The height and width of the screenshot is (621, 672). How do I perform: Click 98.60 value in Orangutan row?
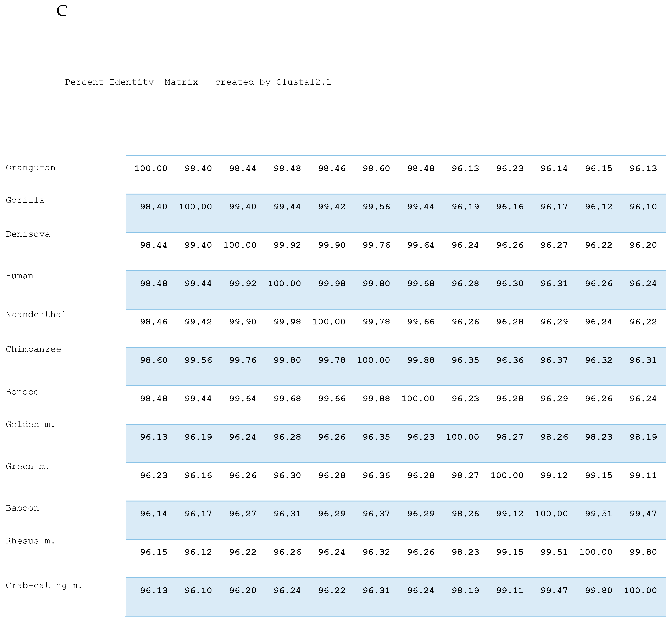(x=376, y=168)
